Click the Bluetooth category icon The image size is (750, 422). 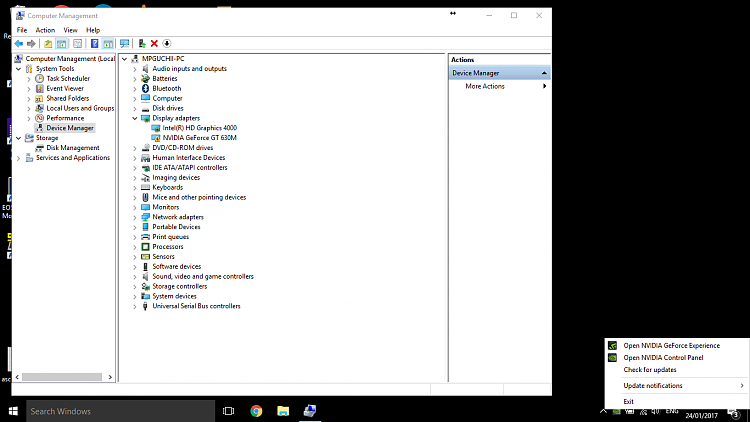point(145,89)
